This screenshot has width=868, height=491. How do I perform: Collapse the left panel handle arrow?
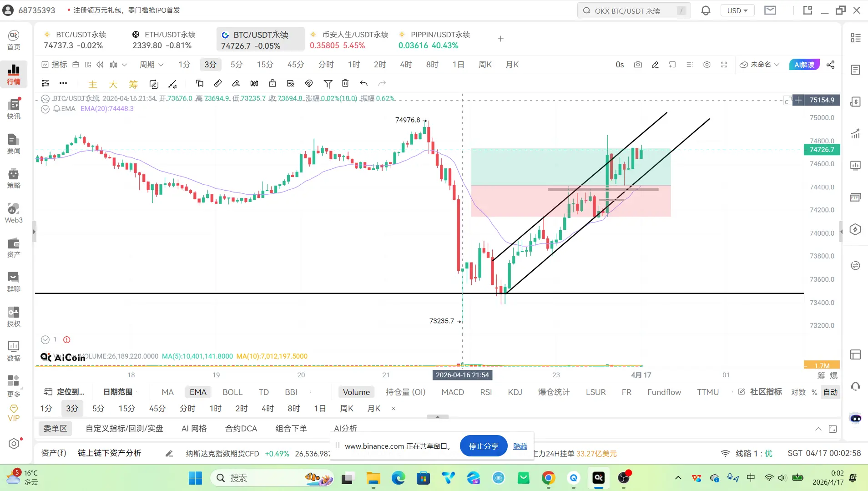(x=34, y=232)
